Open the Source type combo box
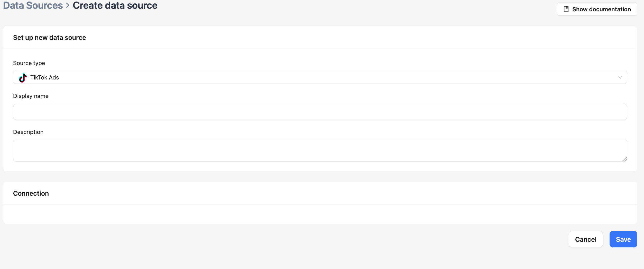 tap(320, 77)
